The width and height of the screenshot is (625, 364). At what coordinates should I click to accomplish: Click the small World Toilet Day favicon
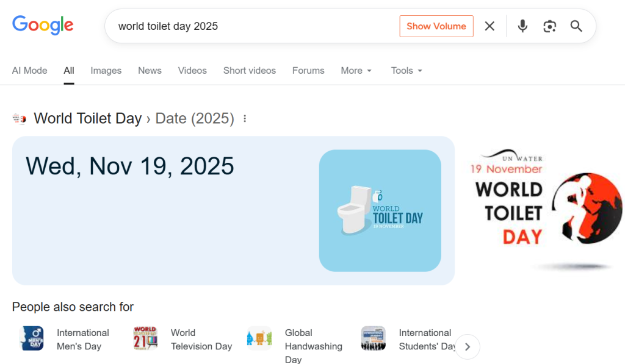[x=20, y=119]
